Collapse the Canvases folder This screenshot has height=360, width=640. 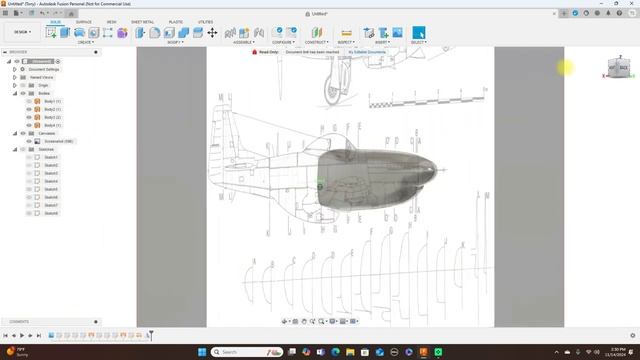coord(15,133)
